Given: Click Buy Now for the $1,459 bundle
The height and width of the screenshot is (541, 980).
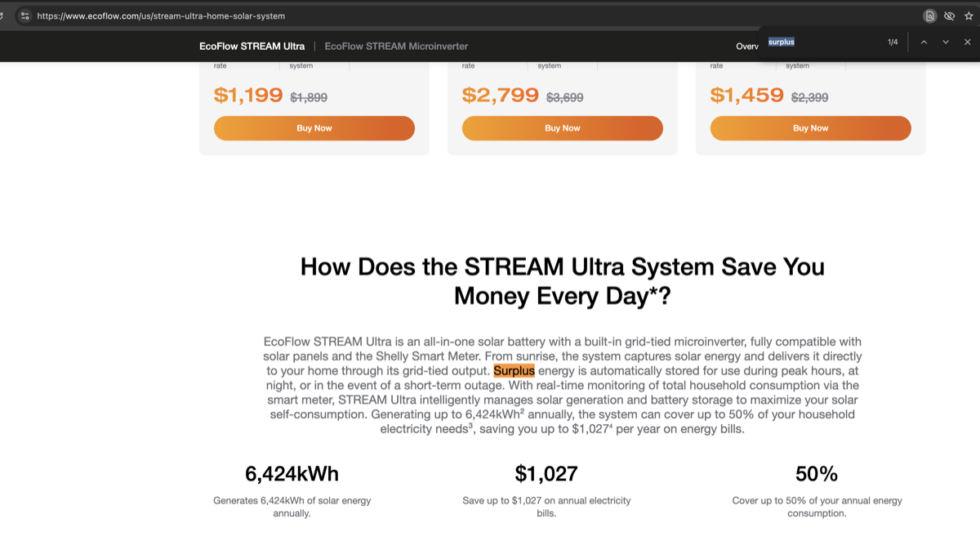Looking at the screenshot, I should pos(811,128).
